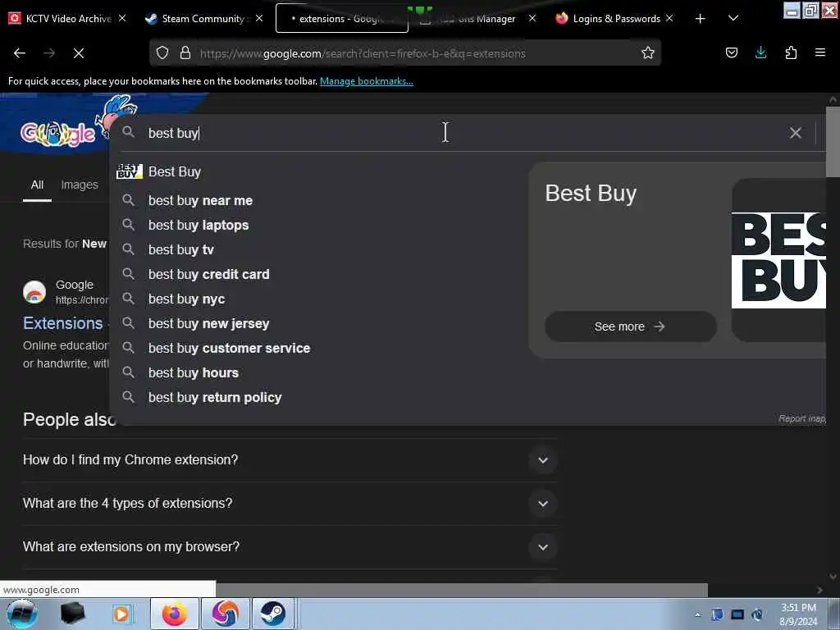This screenshot has width=840, height=630.
Task: Click the URL address bar
Action: 405,53
